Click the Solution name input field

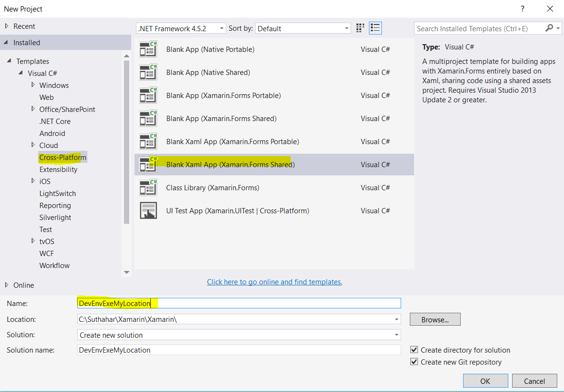(x=239, y=350)
